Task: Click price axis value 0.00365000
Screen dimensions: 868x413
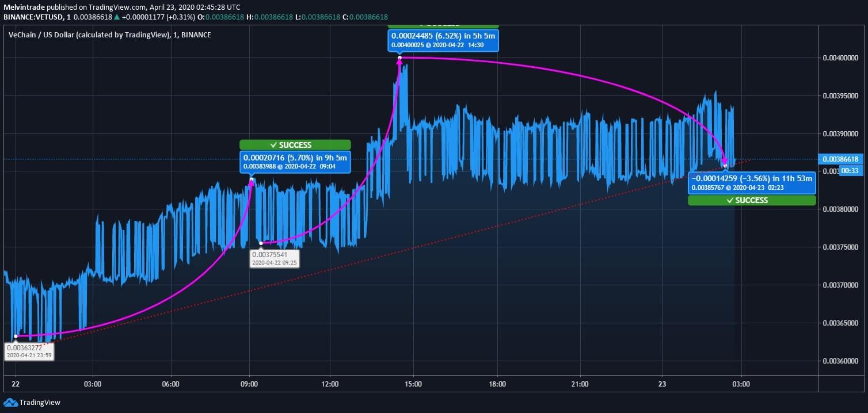Action: 840,323
